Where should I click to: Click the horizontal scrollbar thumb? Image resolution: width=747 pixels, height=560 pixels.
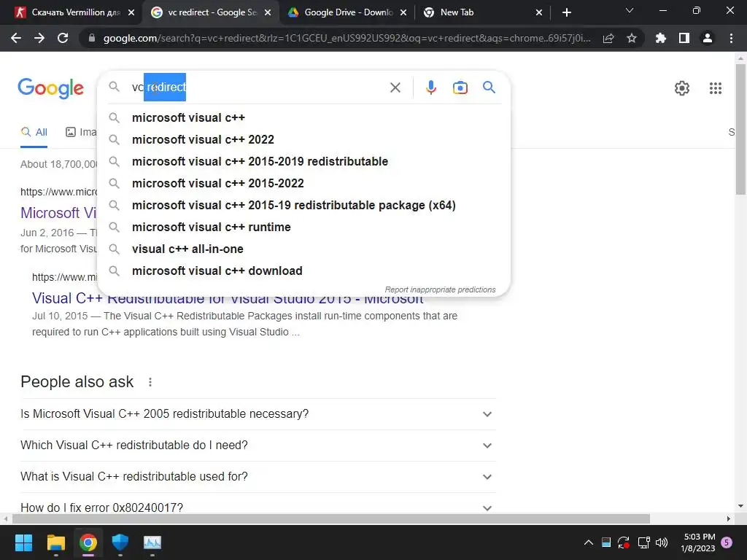point(331,519)
